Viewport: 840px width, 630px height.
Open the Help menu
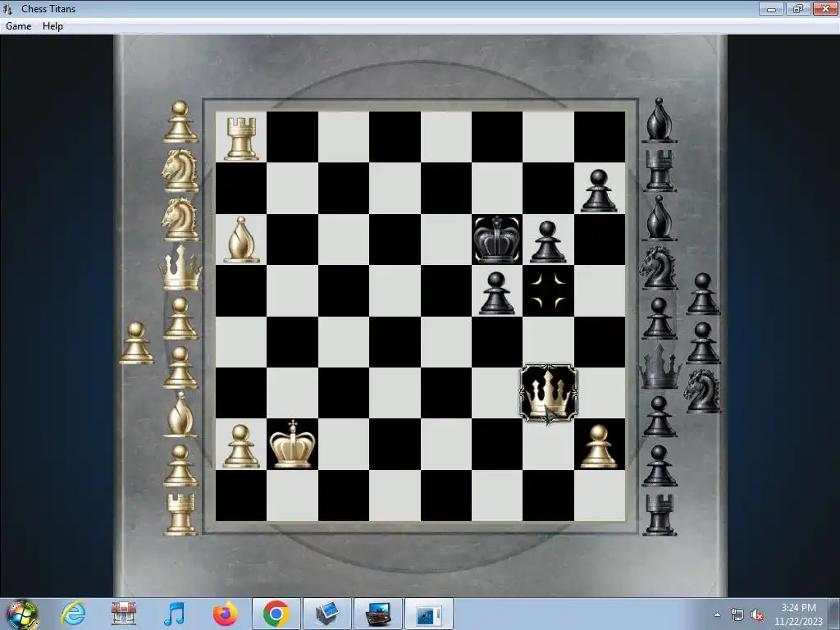coord(52,25)
